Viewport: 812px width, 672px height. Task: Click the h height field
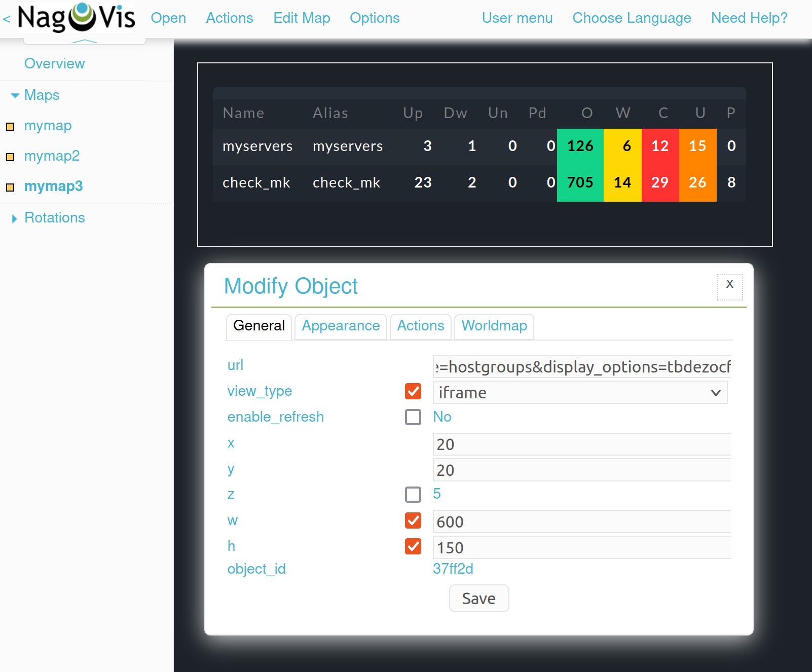pyautogui.click(x=582, y=548)
